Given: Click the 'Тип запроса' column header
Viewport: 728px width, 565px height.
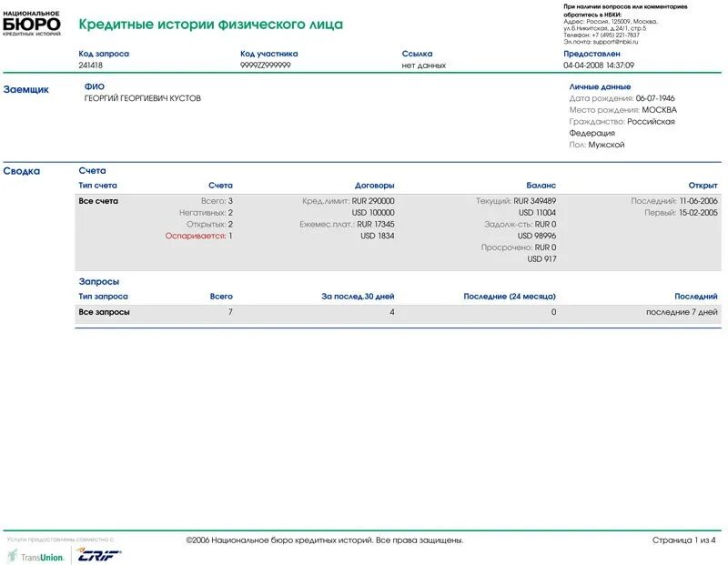Looking at the screenshot, I should click(103, 297).
